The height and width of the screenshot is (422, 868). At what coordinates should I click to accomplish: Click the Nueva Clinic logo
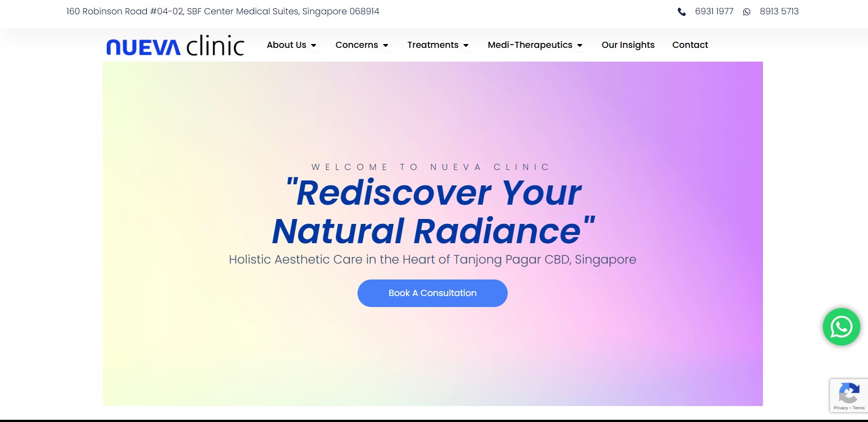[x=175, y=46]
